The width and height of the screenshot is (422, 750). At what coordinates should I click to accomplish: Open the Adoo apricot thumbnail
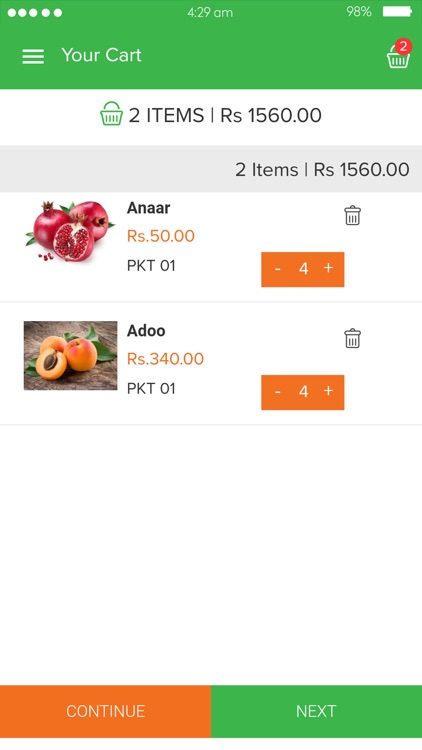(x=70, y=355)
